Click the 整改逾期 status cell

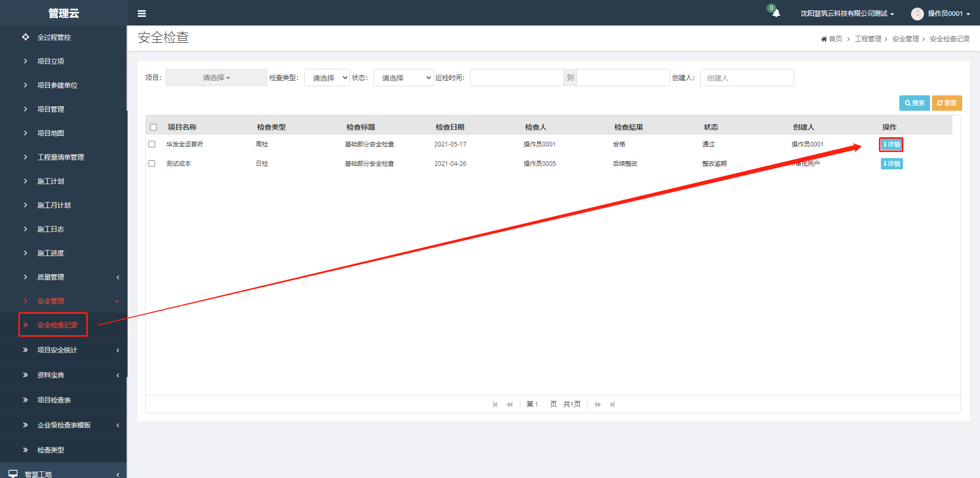tap(714, 164)
